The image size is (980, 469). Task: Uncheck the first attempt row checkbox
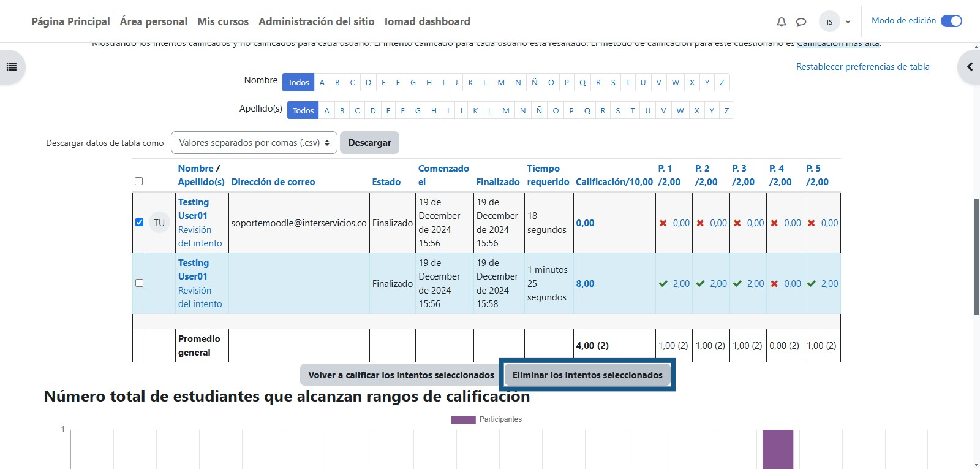coord(139,223)
